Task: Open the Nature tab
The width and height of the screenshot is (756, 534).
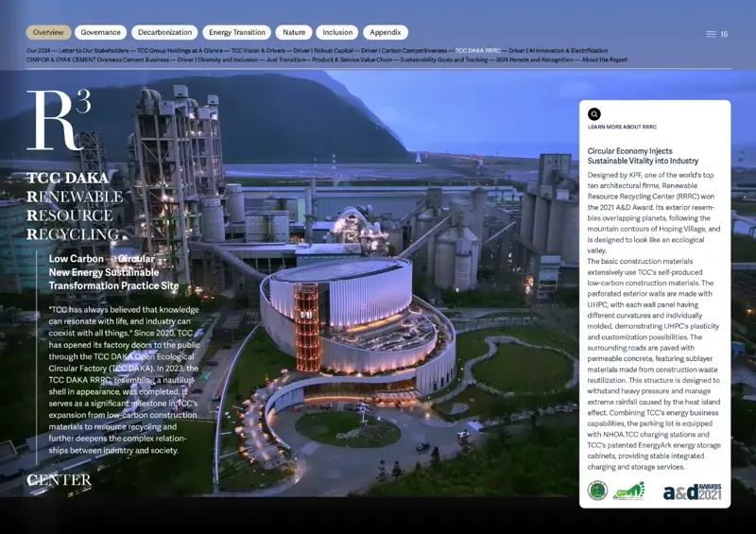Action: (294, 32)
